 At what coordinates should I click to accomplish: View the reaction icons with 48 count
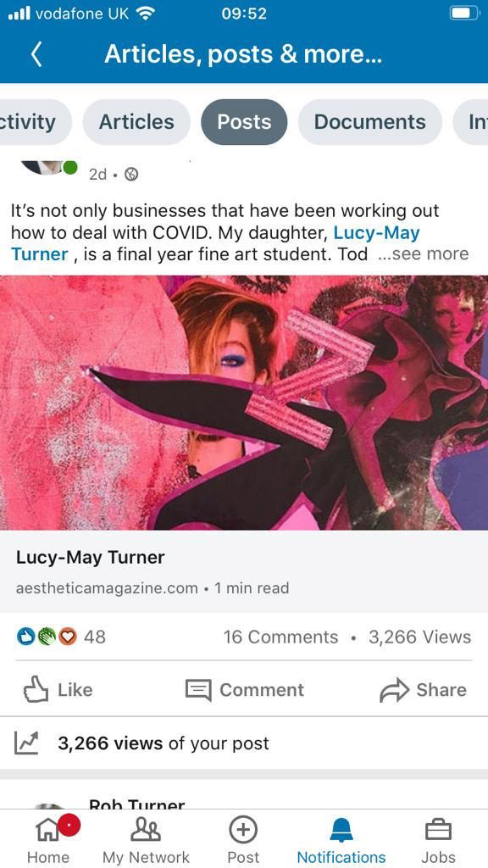tap(61, 637)
